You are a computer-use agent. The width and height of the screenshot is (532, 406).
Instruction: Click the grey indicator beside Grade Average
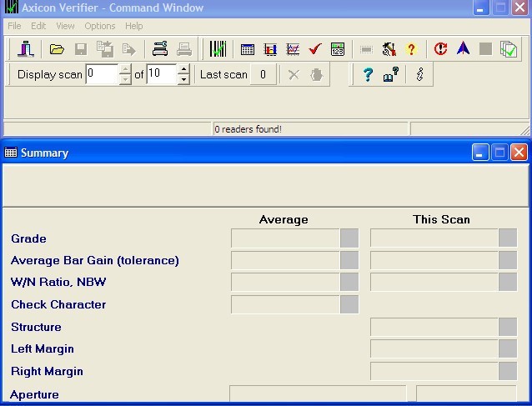(349, 238)
